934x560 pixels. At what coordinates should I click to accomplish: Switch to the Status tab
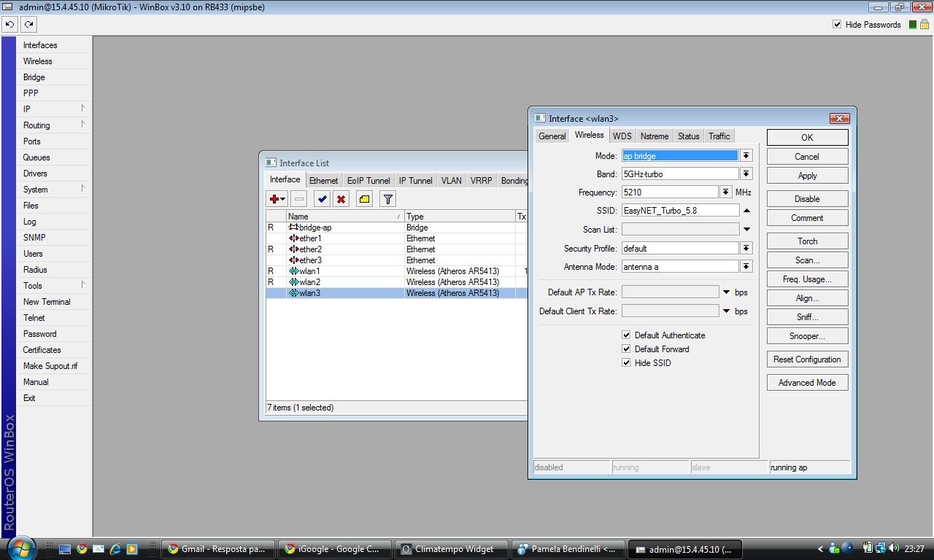coord(688,136)
